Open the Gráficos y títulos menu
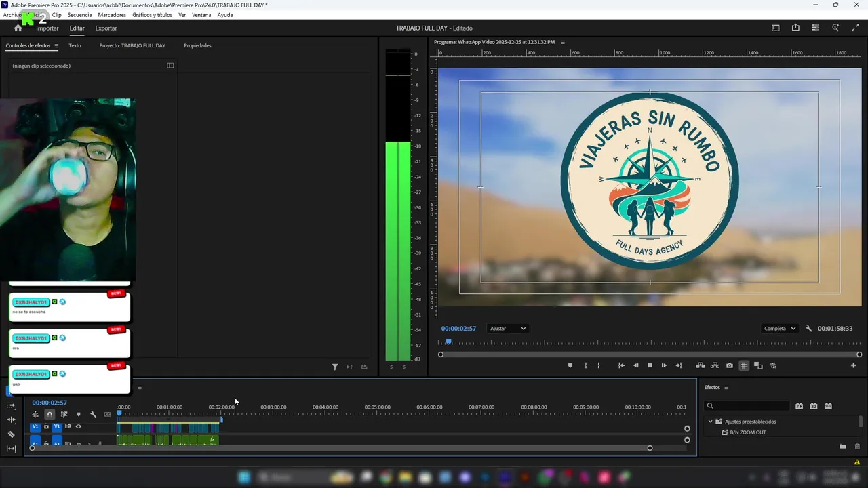The height and width of the screenshot is (488, 868). [152, 15]
